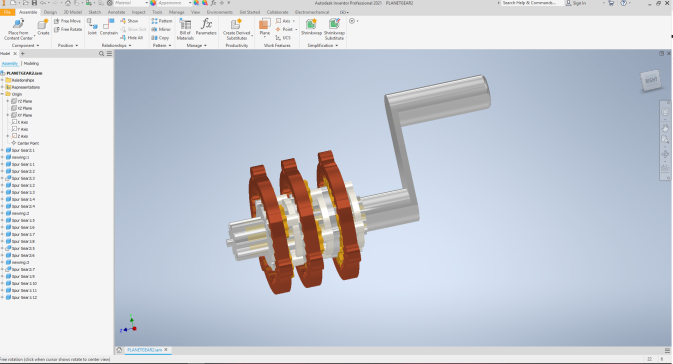Image resolution: width=673 pixels, height=364 pixels.
Task: Add a new browser panel with plus
Action: click(x=23, y=54)
